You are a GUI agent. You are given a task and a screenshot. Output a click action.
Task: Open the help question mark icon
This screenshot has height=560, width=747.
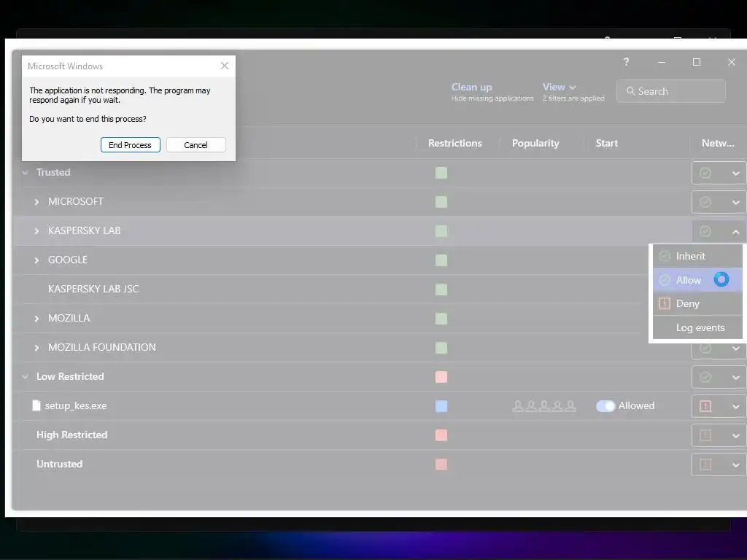click(x=626, y=62)
